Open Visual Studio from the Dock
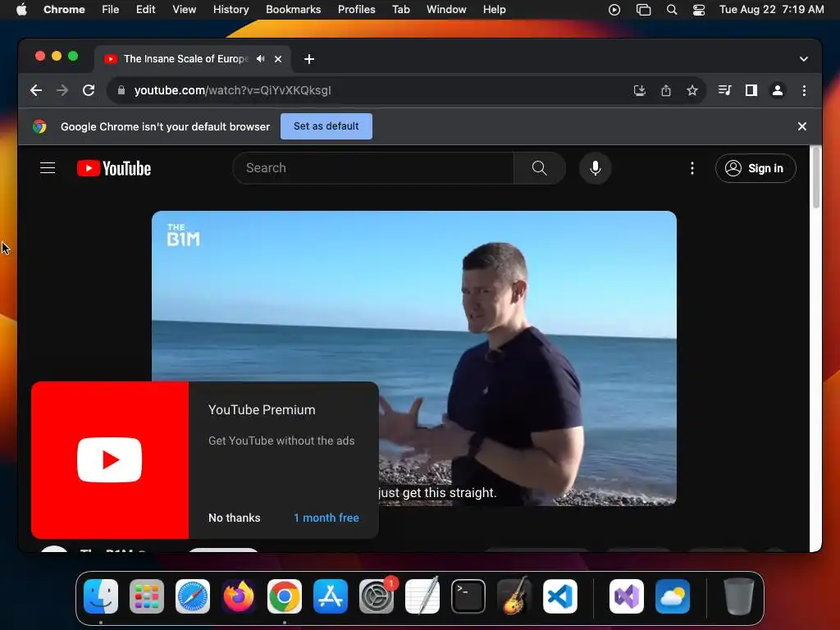Viewport: 840px width, 630px height. [x=627, y=596]
